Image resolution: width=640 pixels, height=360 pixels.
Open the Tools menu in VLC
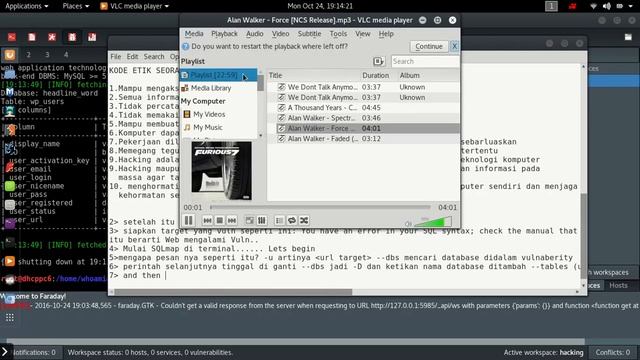[x=338, y=34]
